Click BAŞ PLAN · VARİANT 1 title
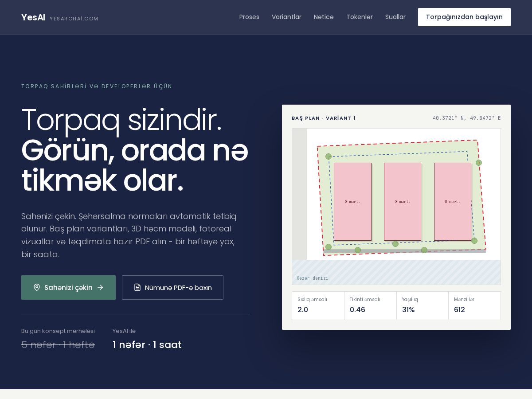This screenshot has height=399, width=532. pyautogui.click(x=324, y=118)
